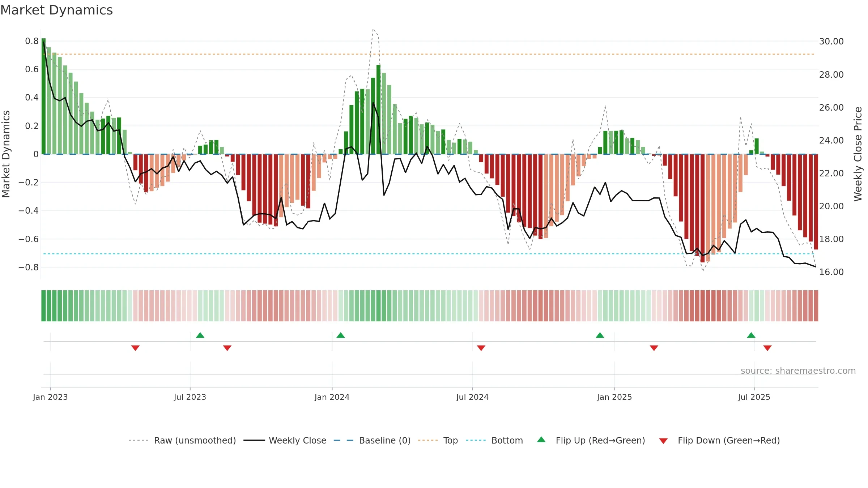
Task: Click the Jul 2023 x-axis label
Action: point(190,397)
